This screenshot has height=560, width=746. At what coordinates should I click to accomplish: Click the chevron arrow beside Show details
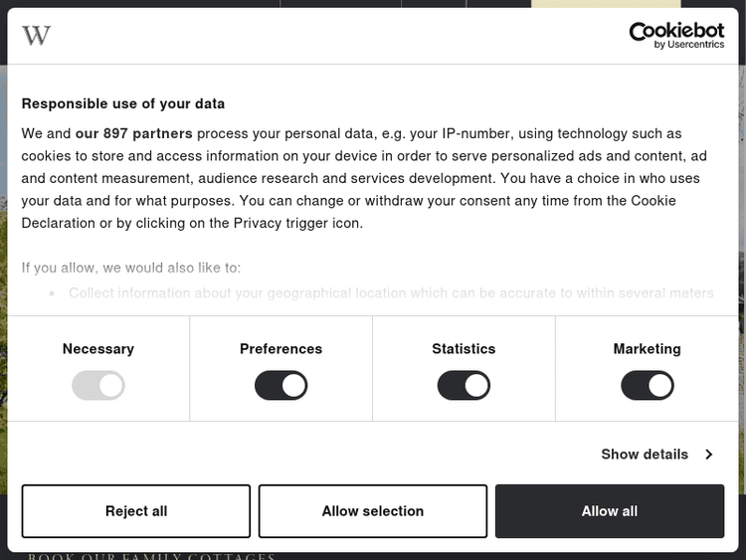709,455
